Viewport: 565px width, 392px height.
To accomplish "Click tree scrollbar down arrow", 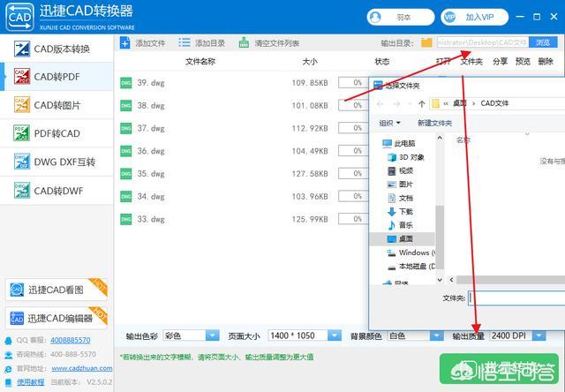I will [440, 279].
